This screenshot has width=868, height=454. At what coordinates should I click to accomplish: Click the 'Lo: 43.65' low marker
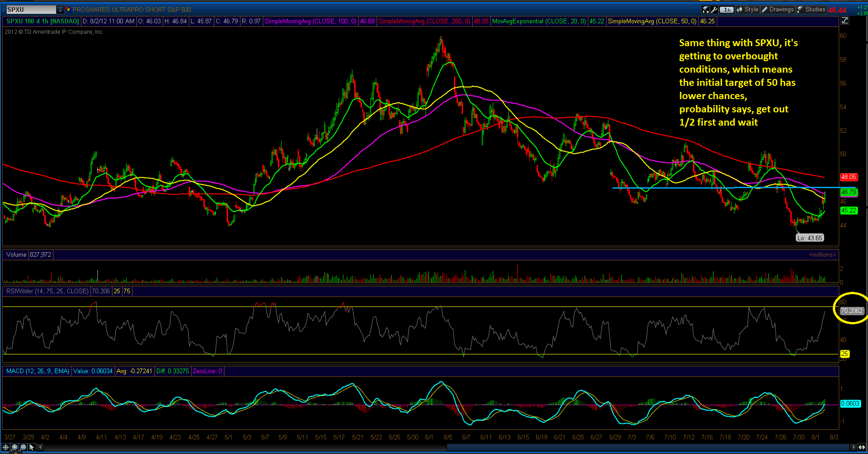[x=810, y=238]
